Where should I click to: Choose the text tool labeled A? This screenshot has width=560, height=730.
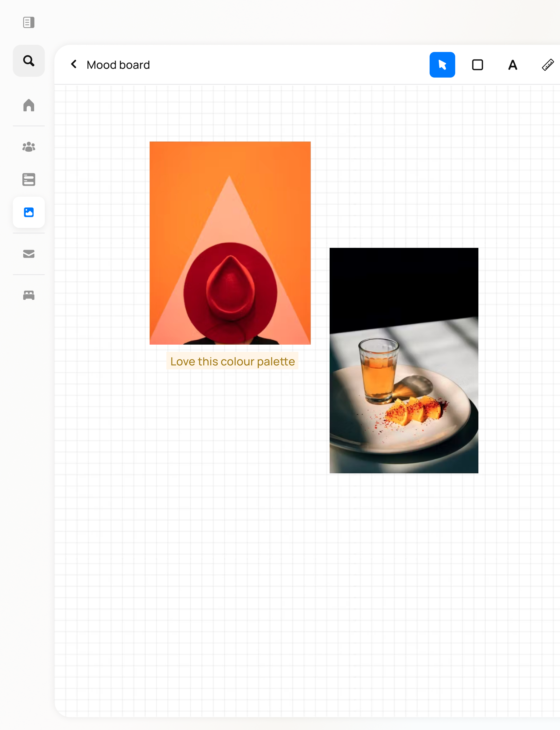coord(512,65)
